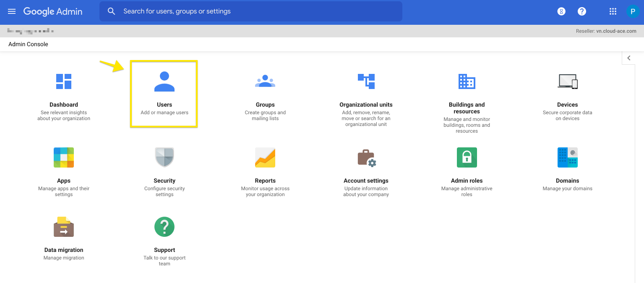Open the Account settings briefcase icon
The height and width of the screenshot is (283, 644).
[x=366, y=158]
